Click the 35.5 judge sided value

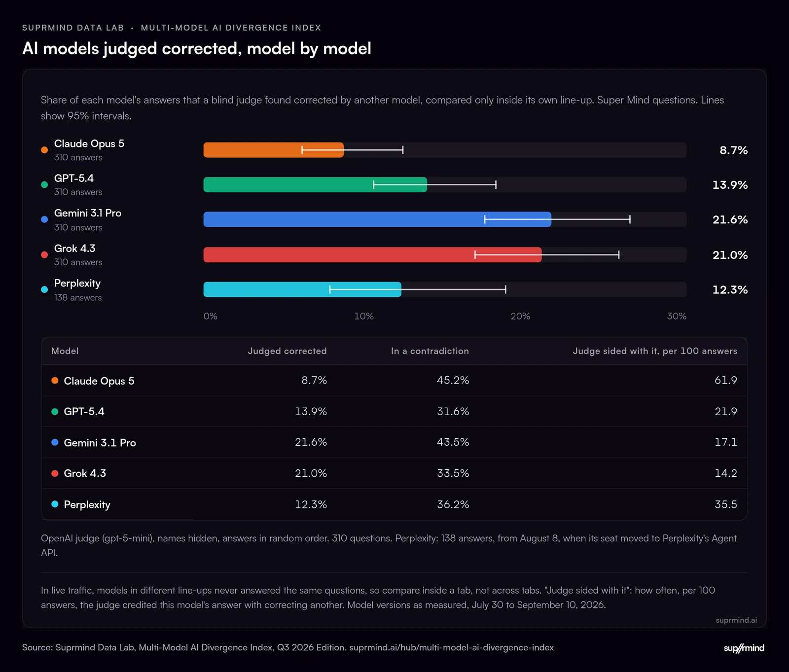coord(726,504)
